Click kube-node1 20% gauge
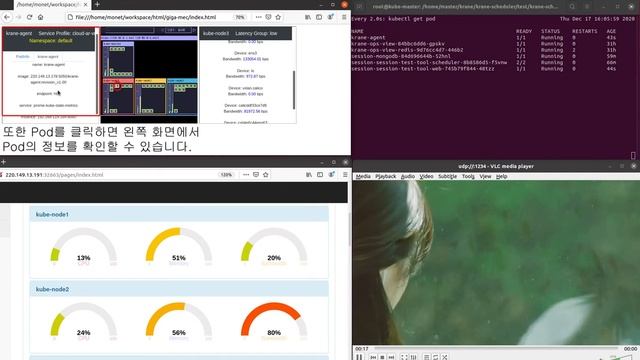The image size is (640, 360). coord(274,246)
